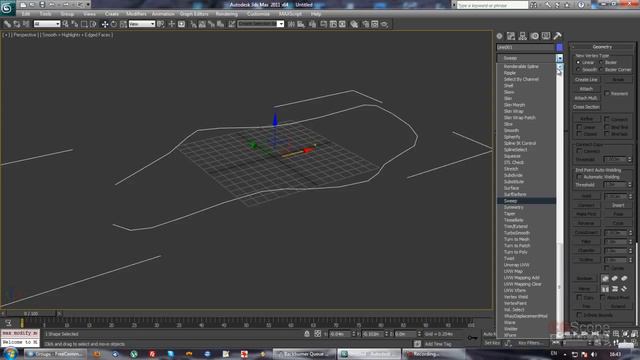The image size is (640, 360).
Task: Toggle the 3D Snaps icon
Action: (x=193, y=24)
